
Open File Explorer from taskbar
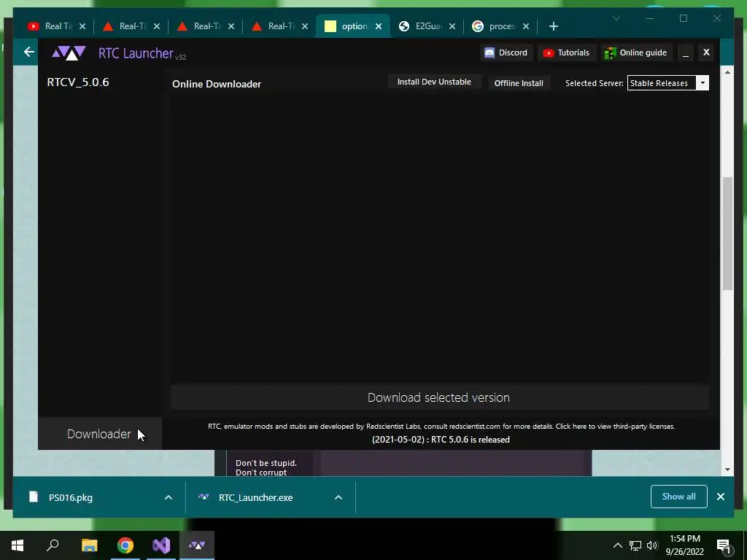(89, 545)
